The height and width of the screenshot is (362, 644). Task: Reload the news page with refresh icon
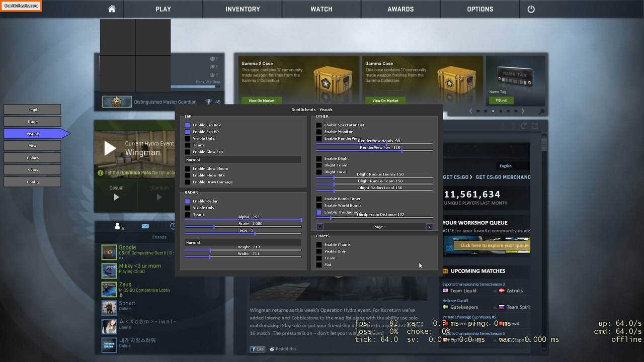[x=524, y=126]
